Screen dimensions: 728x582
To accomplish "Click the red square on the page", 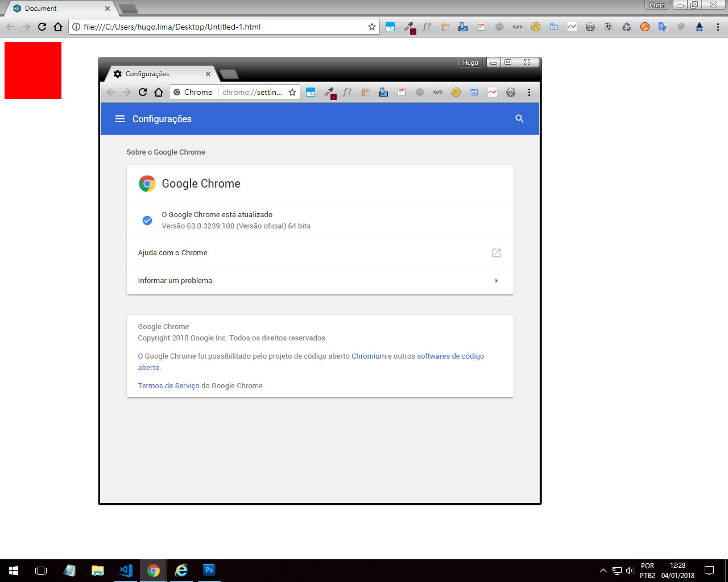I will (33, 70).
